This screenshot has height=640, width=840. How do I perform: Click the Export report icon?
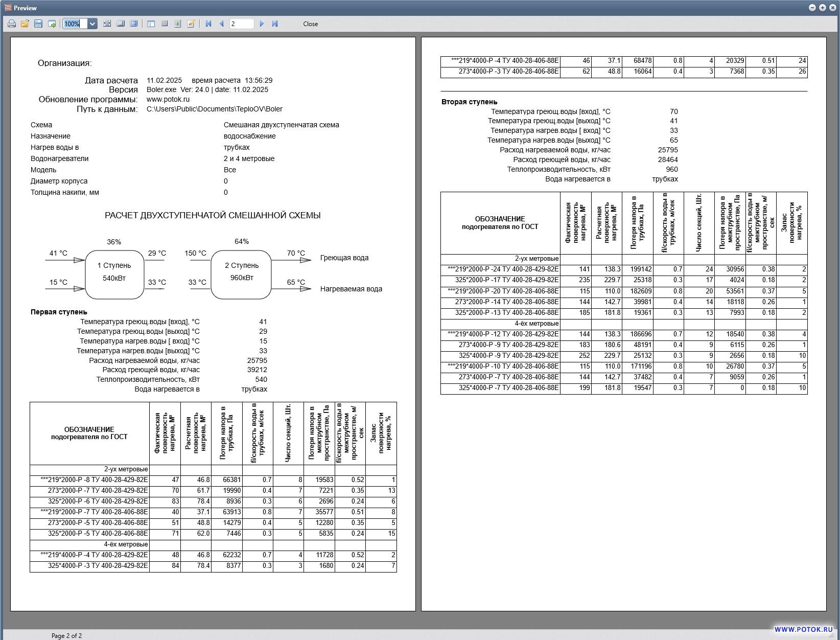(52, 24)
